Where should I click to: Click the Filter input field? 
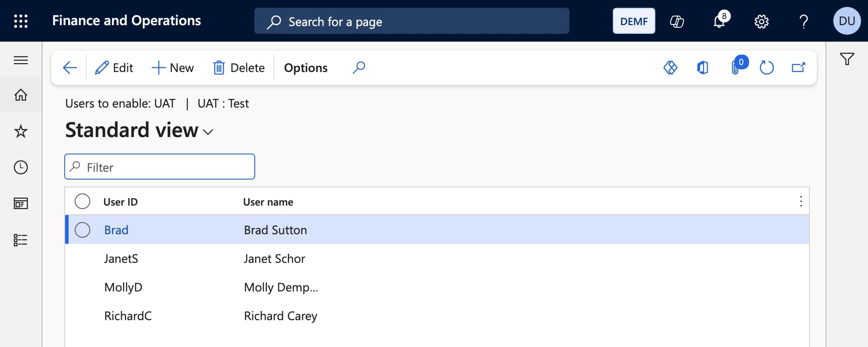160,167
